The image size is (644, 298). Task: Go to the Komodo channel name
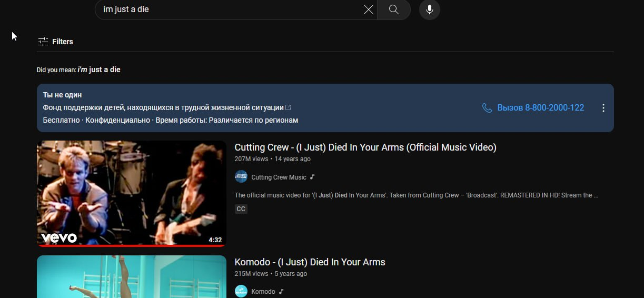[263, 291]
